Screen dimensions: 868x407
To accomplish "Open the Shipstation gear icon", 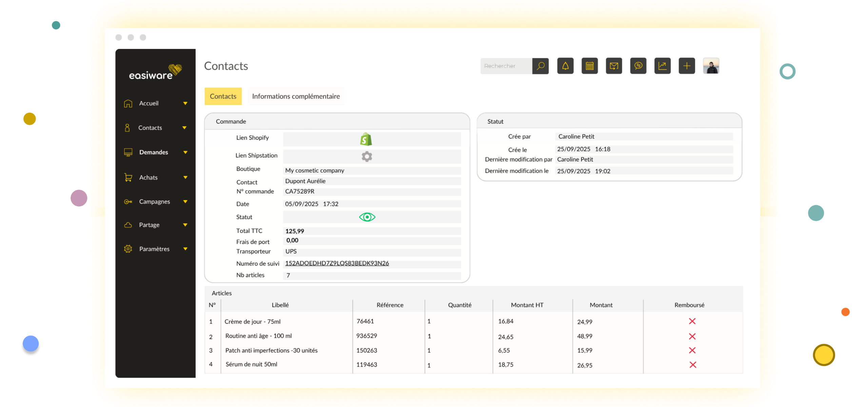I will click(367, 156).
